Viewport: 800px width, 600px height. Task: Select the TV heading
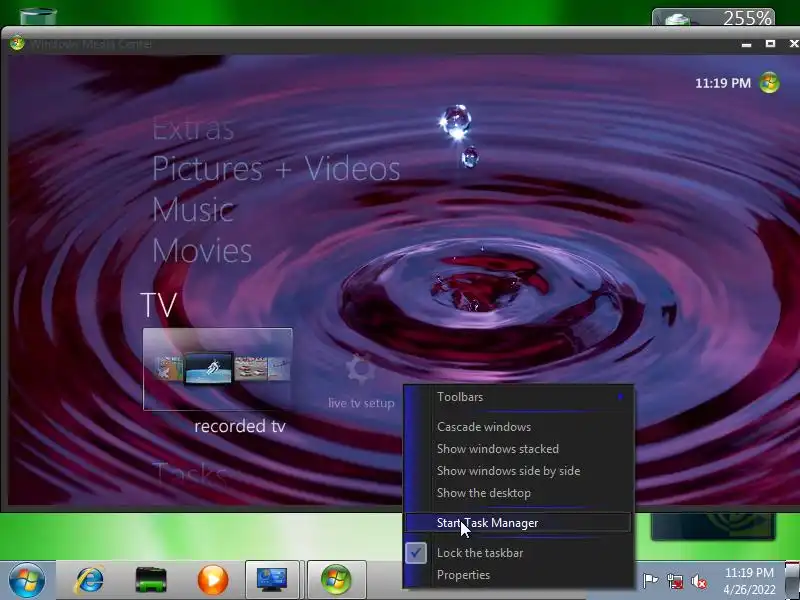tap(158, 305)
